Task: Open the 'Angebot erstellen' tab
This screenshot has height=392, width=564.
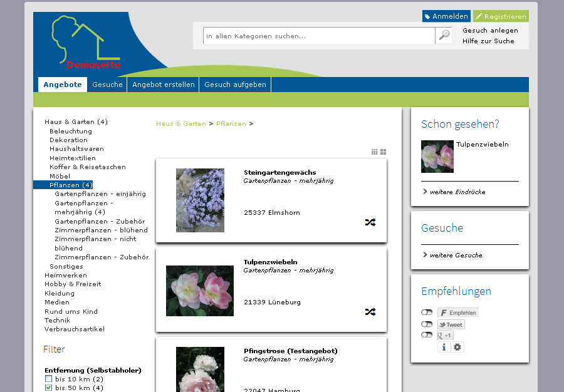Action: click(x=164, y=85)
